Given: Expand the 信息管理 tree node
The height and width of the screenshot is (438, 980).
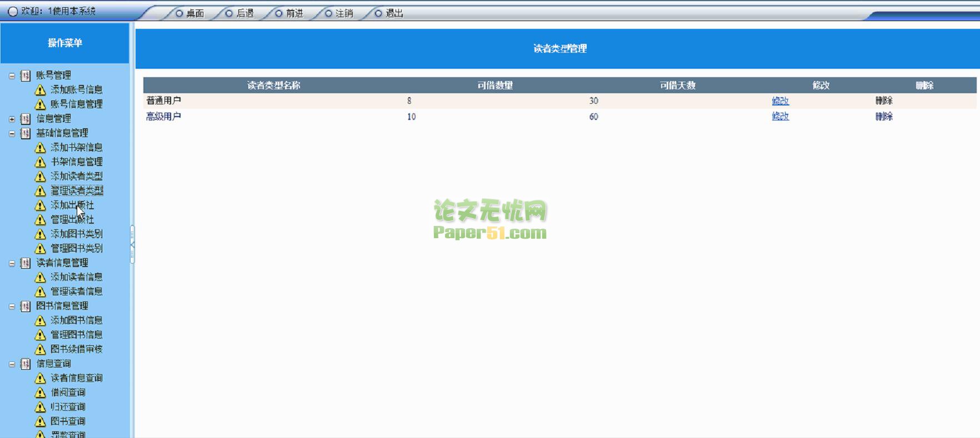Looking at the screenshot, I should [12, 119].
